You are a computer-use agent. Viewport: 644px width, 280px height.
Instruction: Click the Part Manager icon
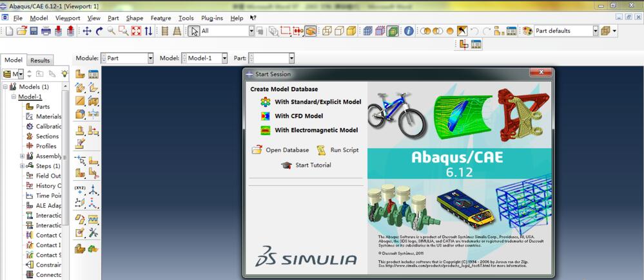click(x=93, y=75)
